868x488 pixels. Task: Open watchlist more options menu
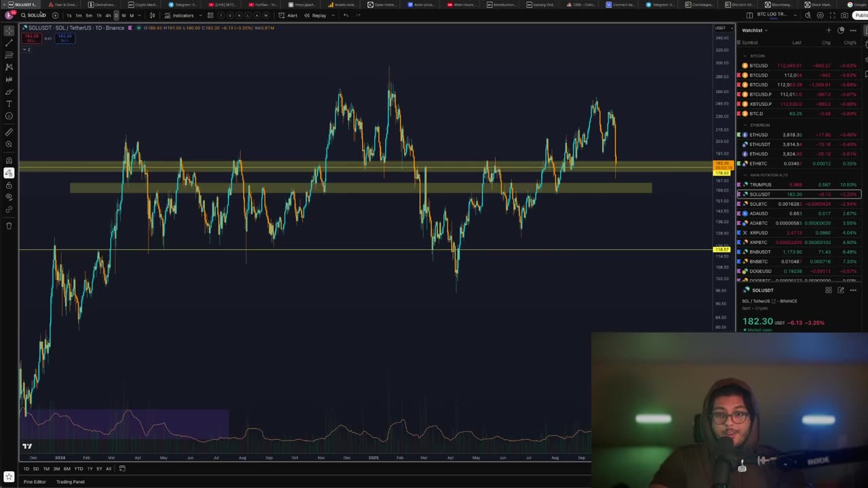(x=853, y=30)
